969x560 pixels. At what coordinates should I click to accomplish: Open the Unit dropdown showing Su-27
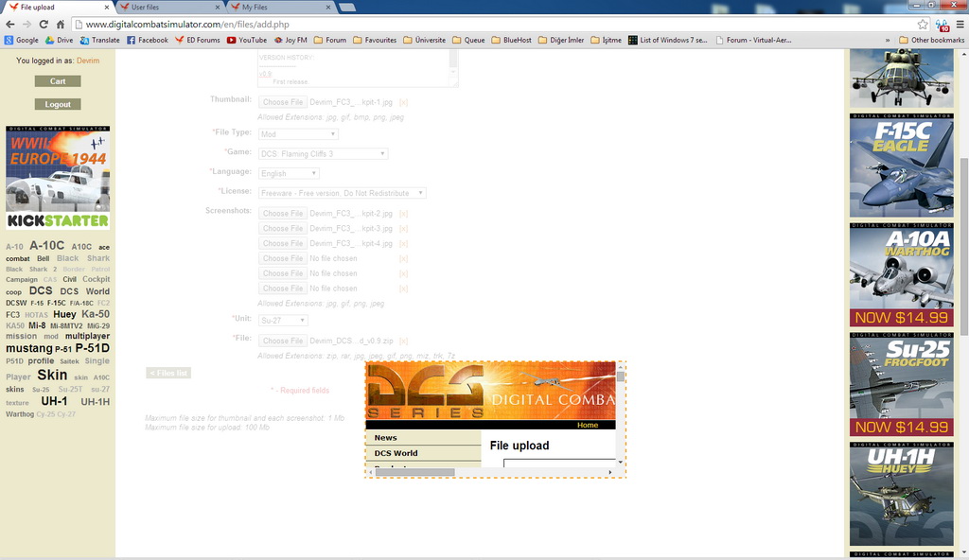[x=283, y=320]
